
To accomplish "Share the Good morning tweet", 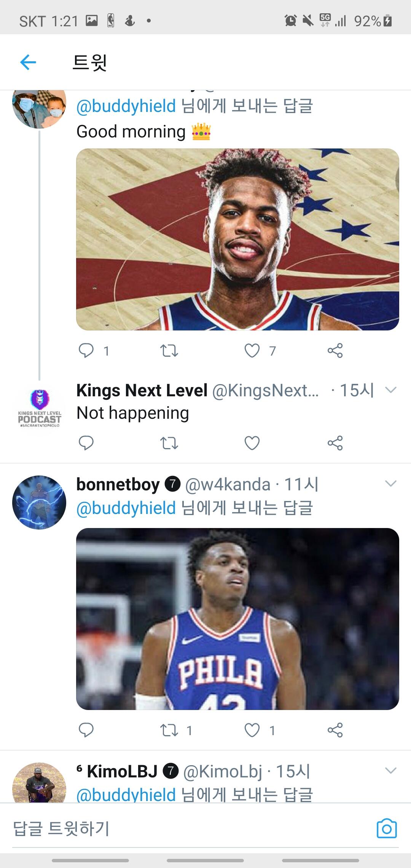I will tap(335, 350).
